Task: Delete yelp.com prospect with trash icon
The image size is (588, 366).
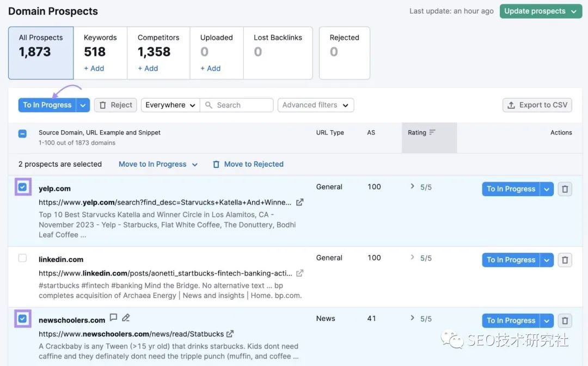Action: pos(565,189)
